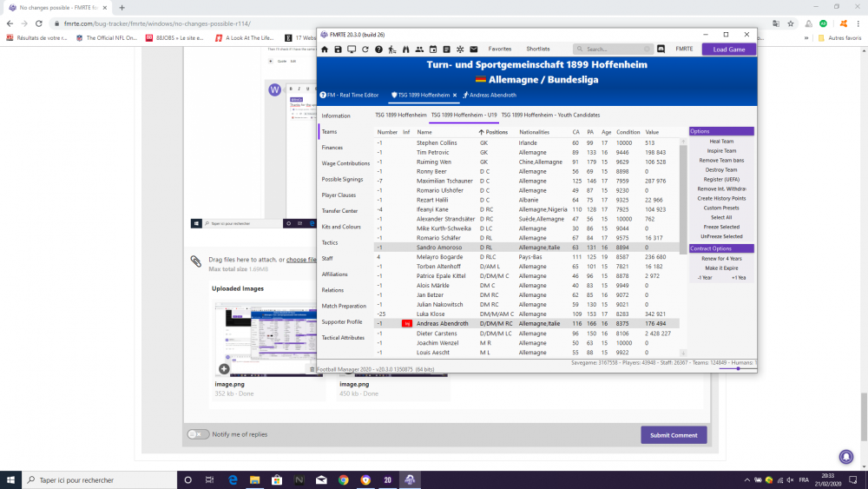
Task: Clear the FMRTE search field
Action: pyautogui.click(x=647, y=50)
